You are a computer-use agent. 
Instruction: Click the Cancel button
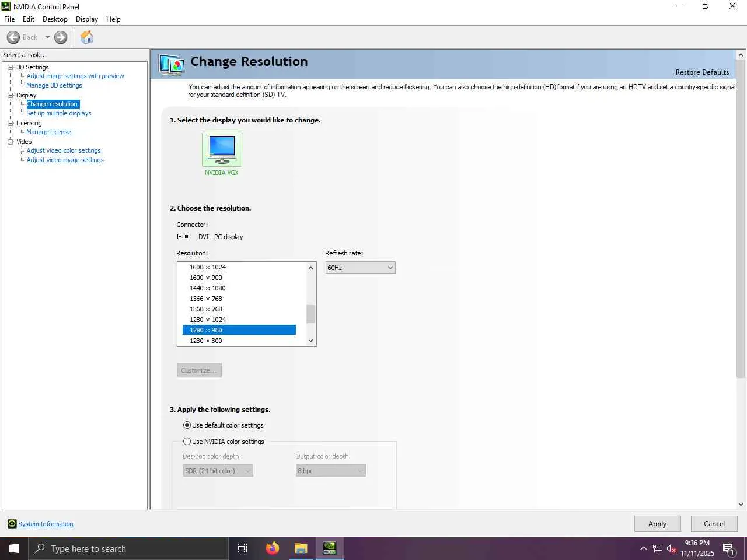(x=714, y=524)
